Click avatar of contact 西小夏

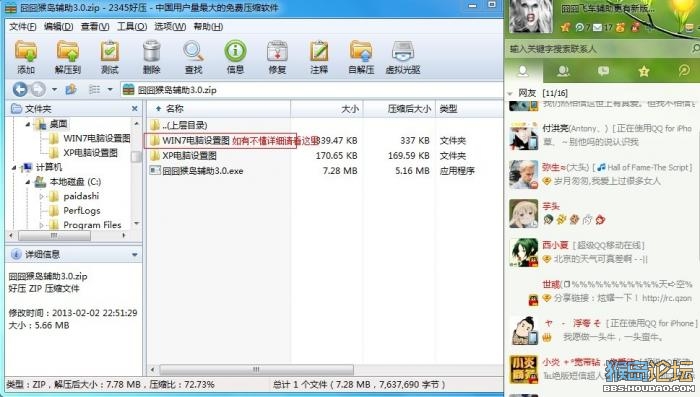click(524, 253)
